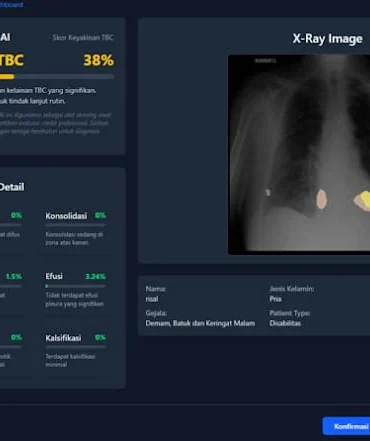Click the Konsolidasi 0% value
This screenshot has height=441, width=370.
100,215
